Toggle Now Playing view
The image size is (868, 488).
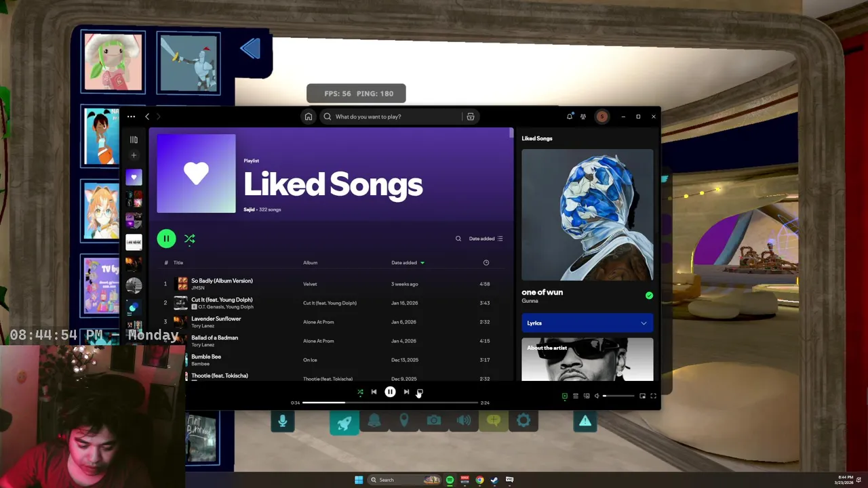click(x=564, y=396)
